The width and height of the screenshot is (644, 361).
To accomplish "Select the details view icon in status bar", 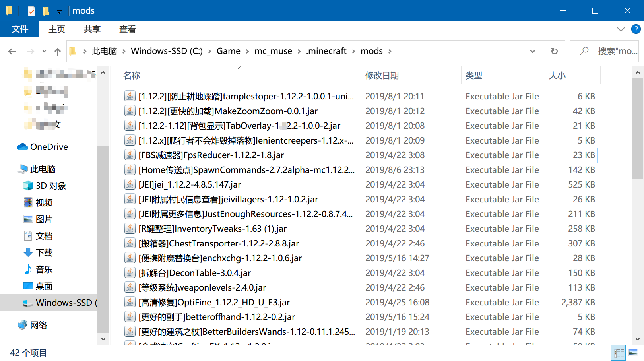I will point(618,352).
